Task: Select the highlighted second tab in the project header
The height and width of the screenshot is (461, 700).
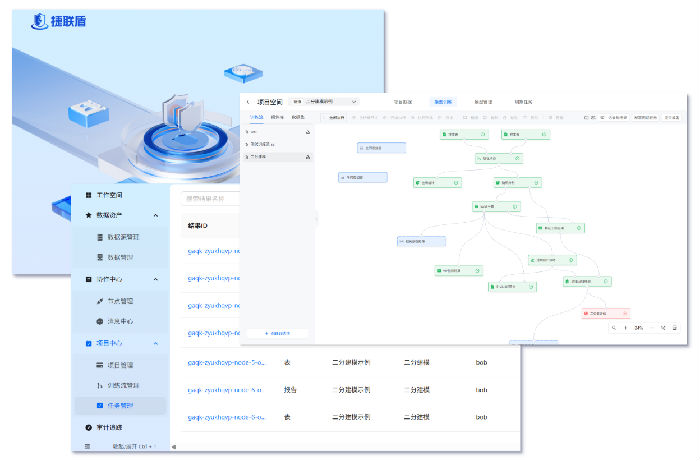Action: [442, 101]
